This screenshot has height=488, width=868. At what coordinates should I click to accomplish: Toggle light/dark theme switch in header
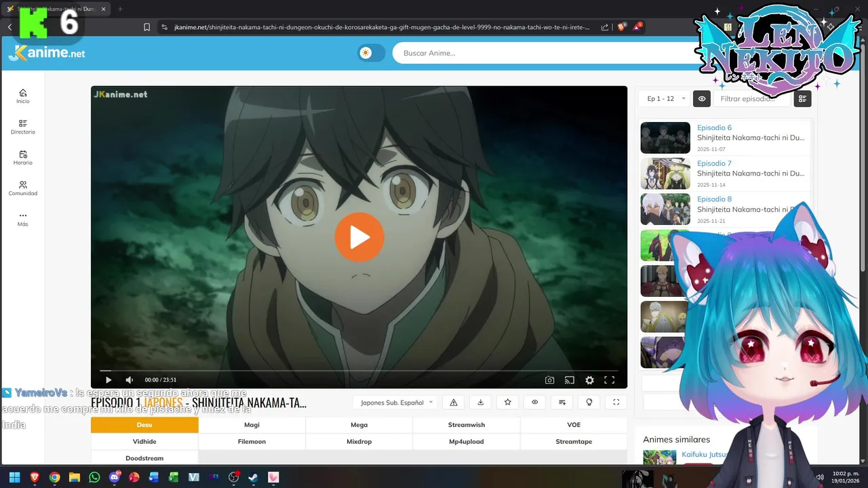(x=372, y=53)
